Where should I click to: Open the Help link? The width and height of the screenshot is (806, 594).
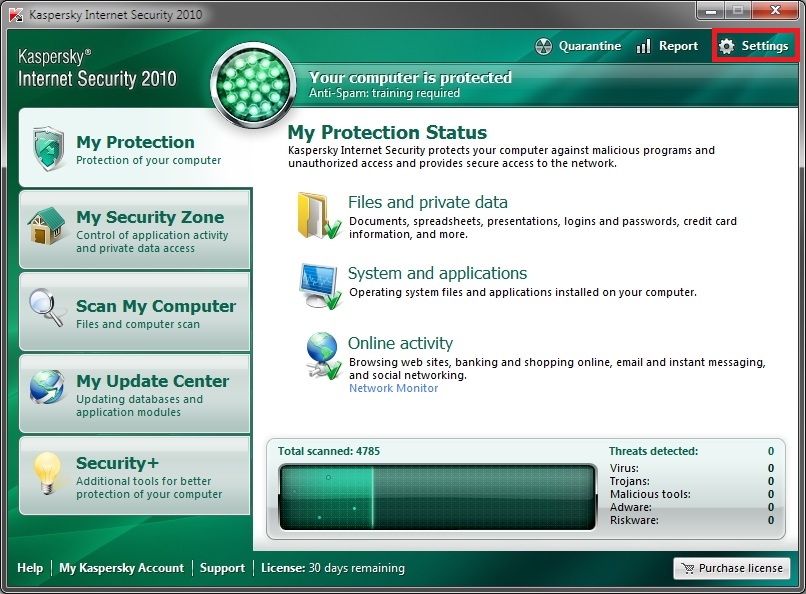pos(30,568)
